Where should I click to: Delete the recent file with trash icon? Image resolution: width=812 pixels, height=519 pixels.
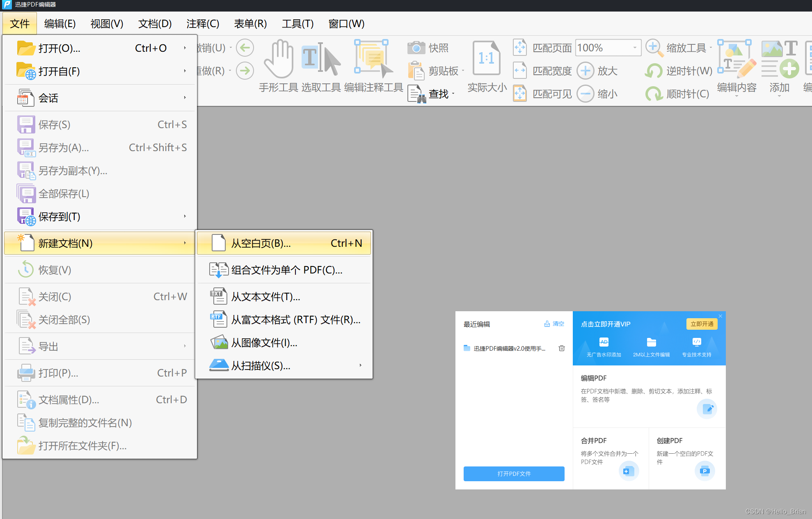coord(562,348)
